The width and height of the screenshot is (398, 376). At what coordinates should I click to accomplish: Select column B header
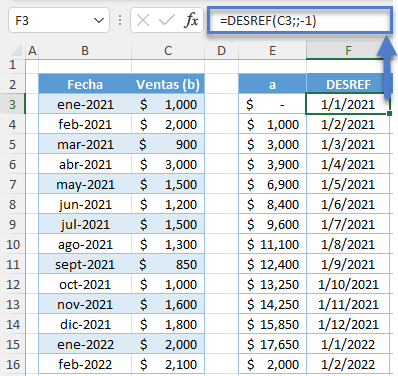pos(85,51)
